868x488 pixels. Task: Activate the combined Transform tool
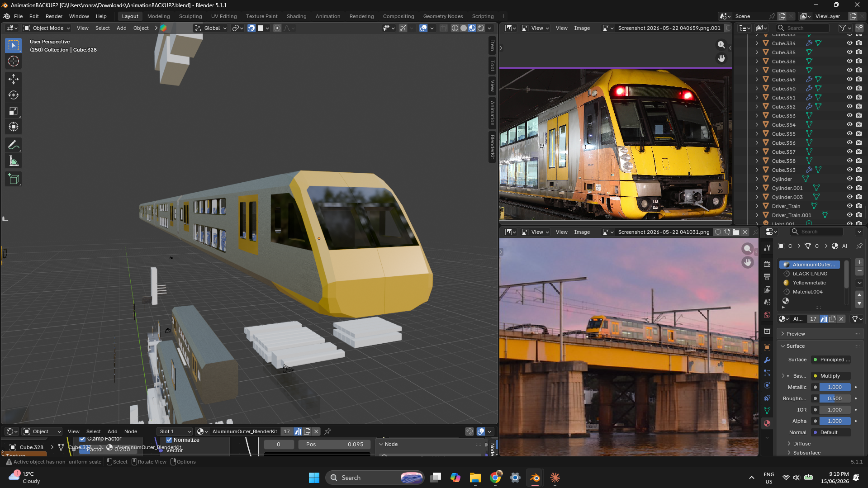pyautogui.click(x=14, y=127)
